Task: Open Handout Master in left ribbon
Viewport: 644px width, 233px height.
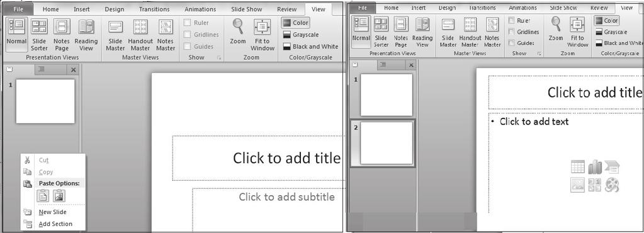Action: [x=140, y=35]
